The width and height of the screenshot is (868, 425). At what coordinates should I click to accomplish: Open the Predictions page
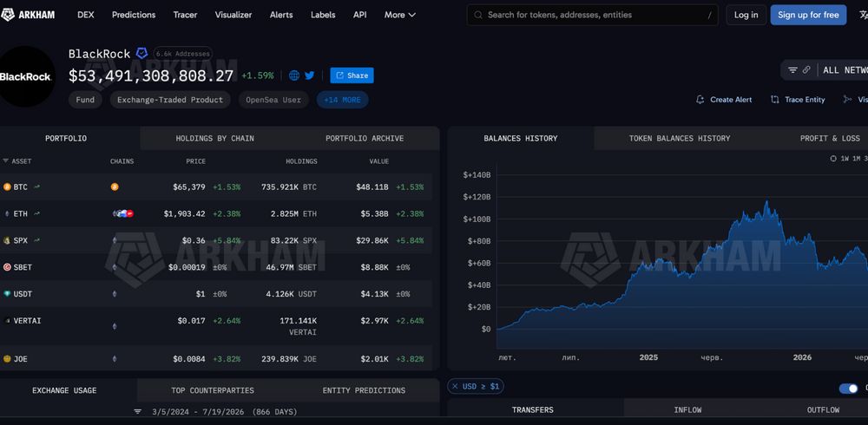[134, 15]
